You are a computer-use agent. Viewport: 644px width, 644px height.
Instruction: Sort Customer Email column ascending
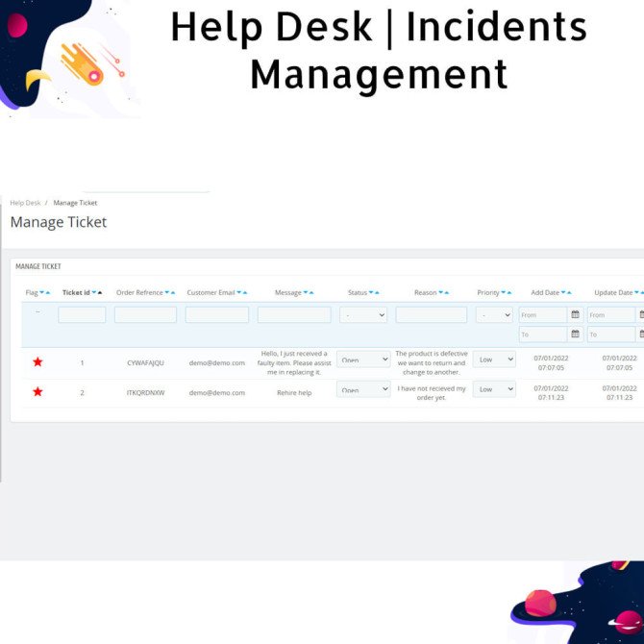click(x=245, y=292)
